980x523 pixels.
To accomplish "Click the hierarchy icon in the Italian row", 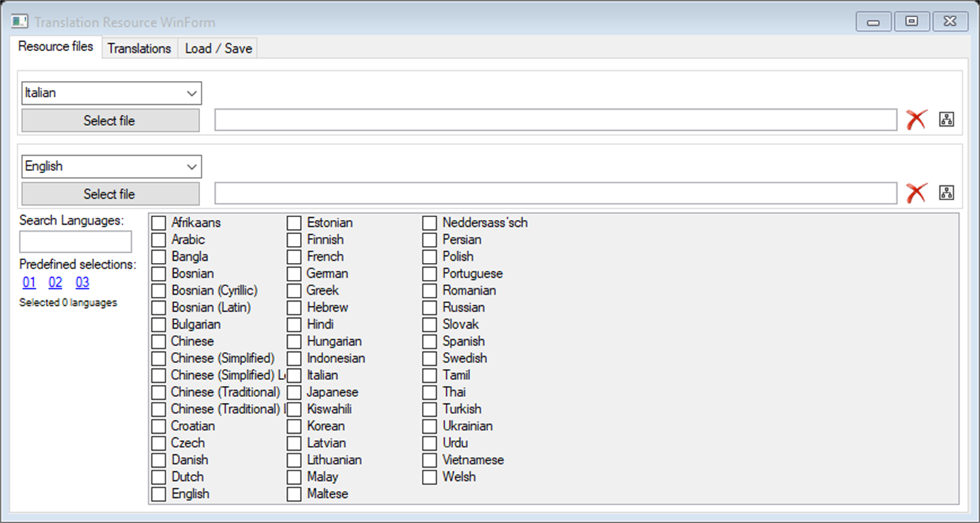I will click(x=947, y=120).
